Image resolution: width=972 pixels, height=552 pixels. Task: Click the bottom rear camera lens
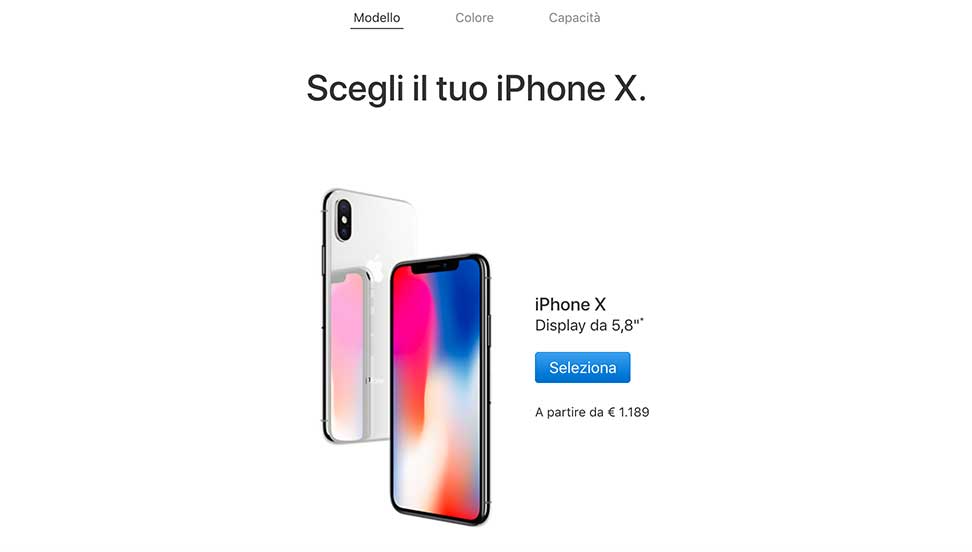(x=345, y=233)
